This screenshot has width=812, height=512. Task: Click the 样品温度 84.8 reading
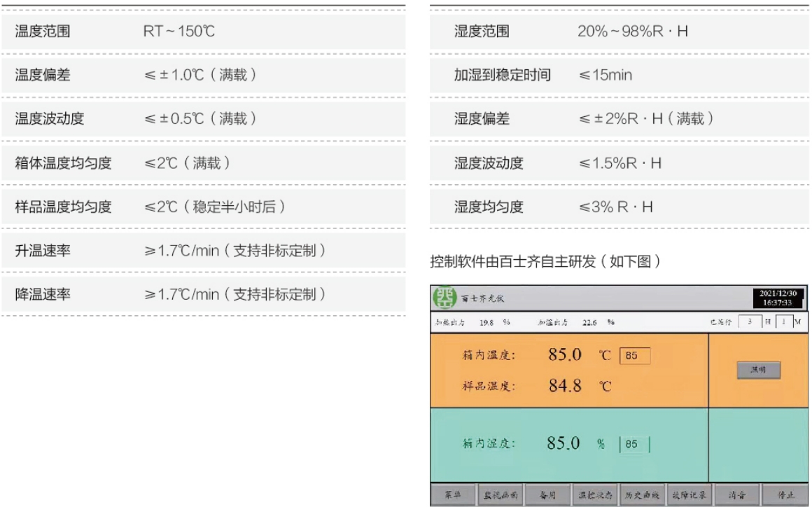pos(565,386)
